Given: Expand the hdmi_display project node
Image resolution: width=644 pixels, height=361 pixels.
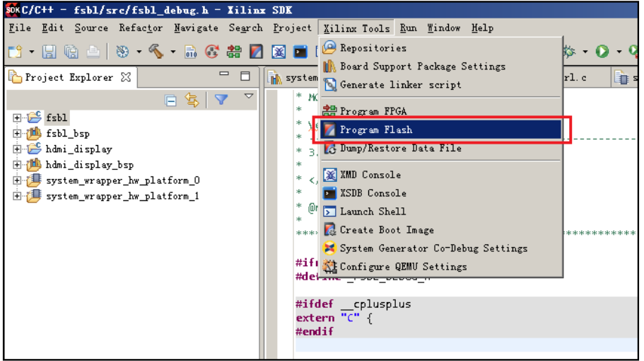Looking at the screenshot, I should click(17, 149).
